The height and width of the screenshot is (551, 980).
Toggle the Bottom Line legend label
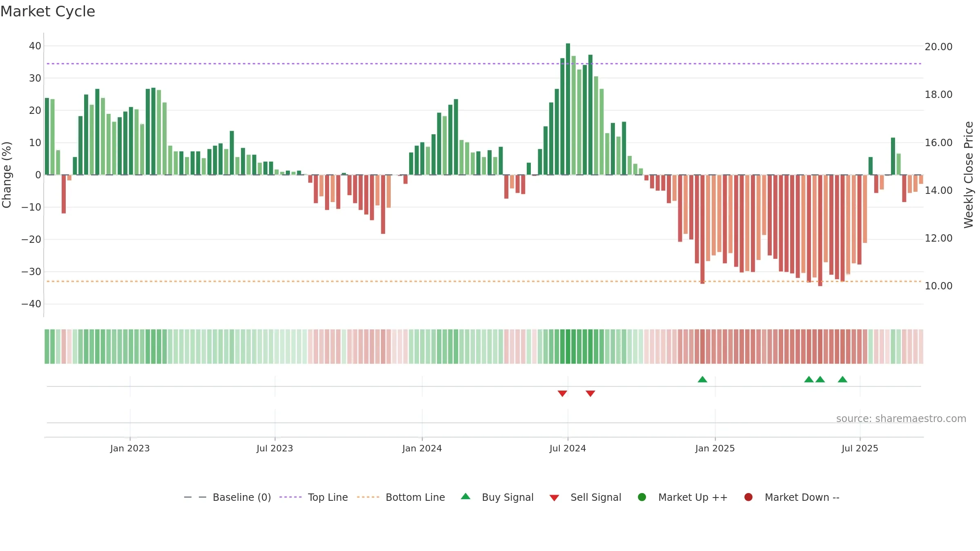coord(415,497)
